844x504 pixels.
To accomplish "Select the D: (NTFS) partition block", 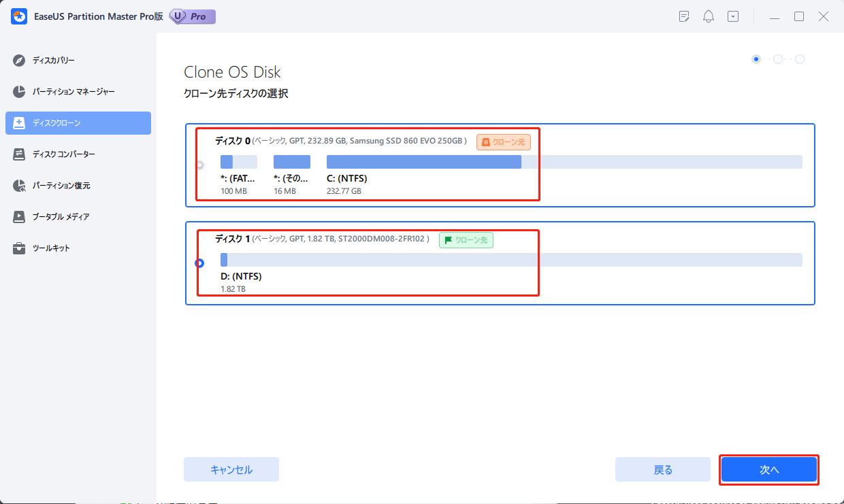I will click(223, 259).
